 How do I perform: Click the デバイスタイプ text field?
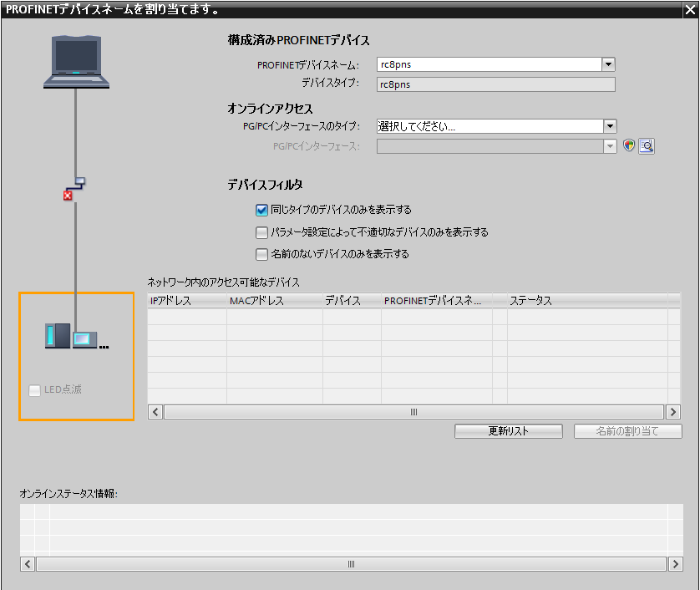tap(495, 84)
